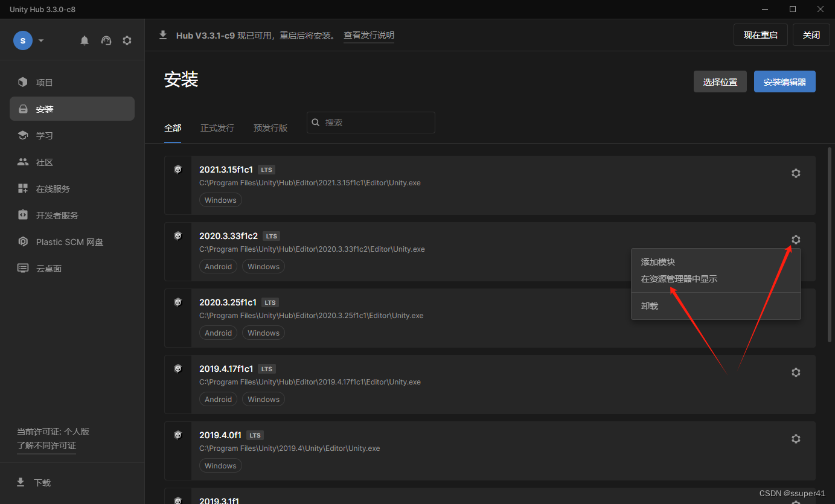Image resolution: width=835 pixels, height=504 pixels.
Task: Click Unity icon of 2019.4.0f1
Action: 178,435
